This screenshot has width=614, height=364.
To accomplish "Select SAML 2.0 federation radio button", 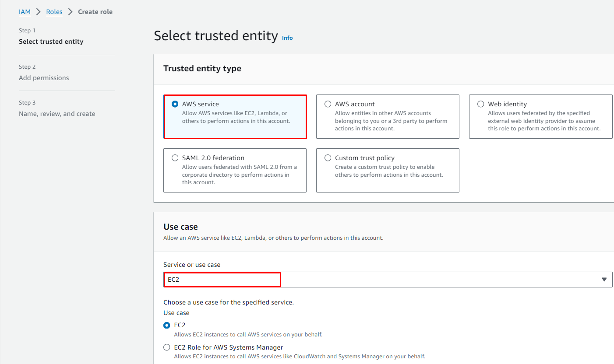I will 175,158.
